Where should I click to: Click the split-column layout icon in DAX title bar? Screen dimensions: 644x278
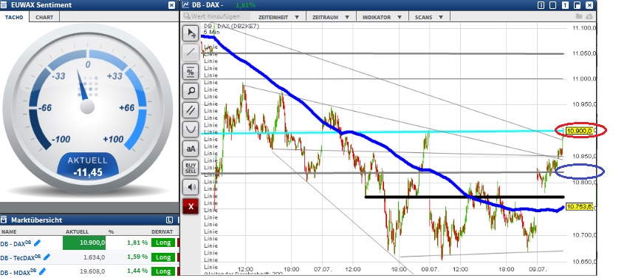coord(541,5)
